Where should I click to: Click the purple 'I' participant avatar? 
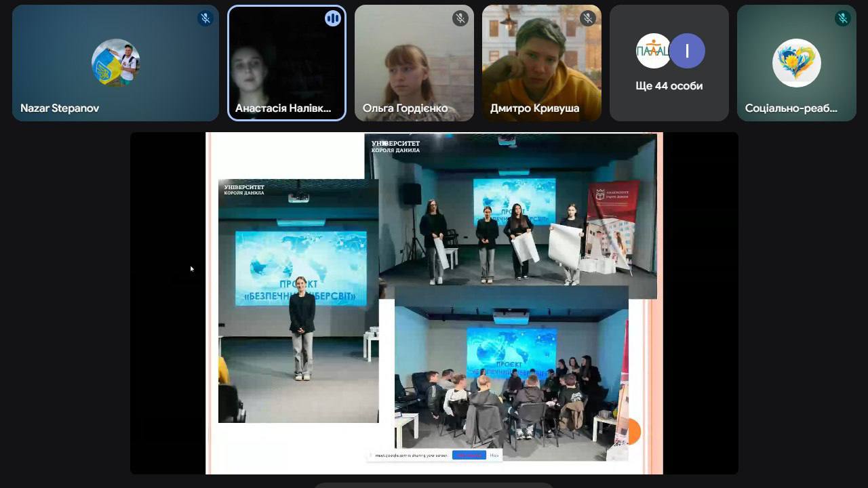(x=687, y=51)
